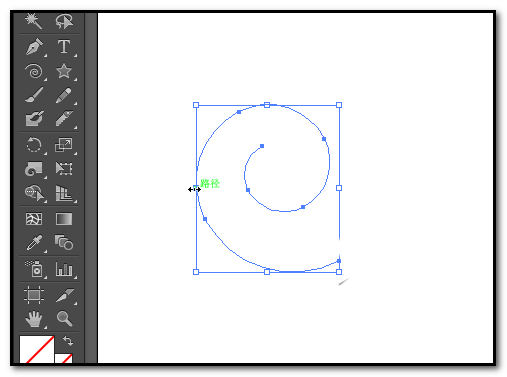Screen dimensions: 507x377
Task: Select the Shape Builder tool
Action: (34, 193)
